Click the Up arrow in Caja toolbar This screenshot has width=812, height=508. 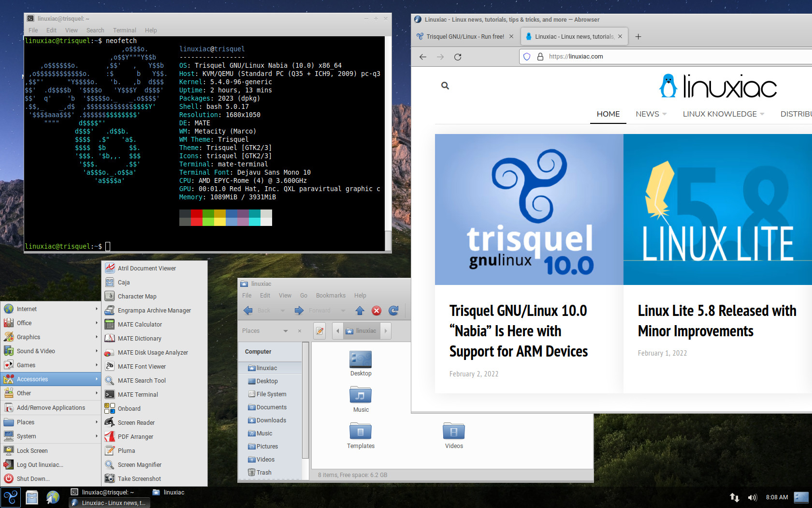click(360, 311)
